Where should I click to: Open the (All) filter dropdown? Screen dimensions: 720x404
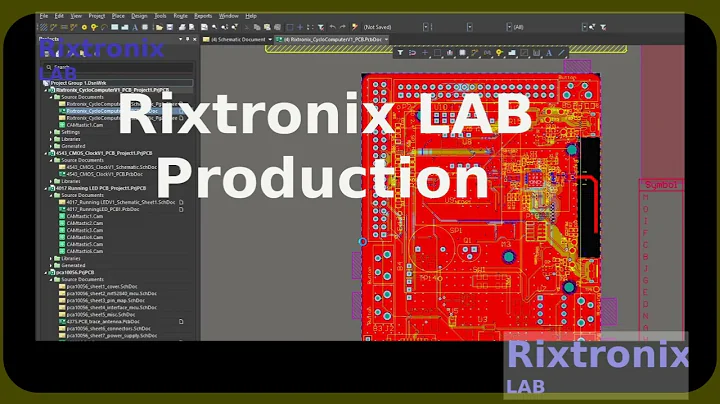tap(584, 27)
